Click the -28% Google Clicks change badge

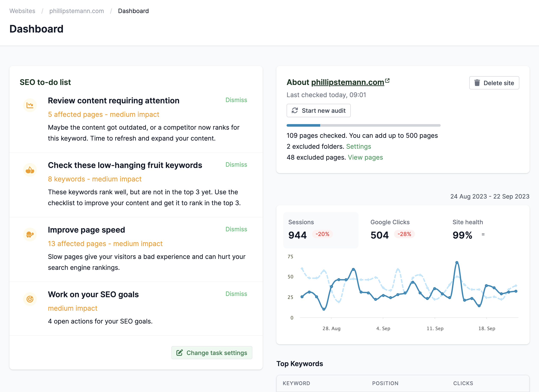404,234
